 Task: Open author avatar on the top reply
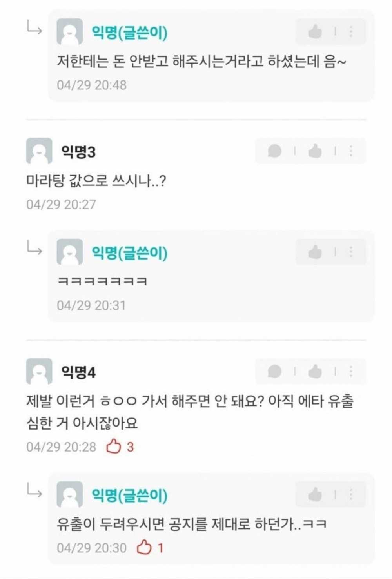click(70, 32)
